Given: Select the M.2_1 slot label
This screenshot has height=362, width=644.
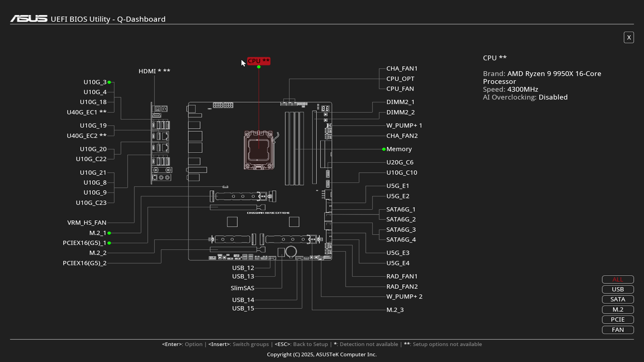Looking at the screenshot, I should tap(98, 233).
